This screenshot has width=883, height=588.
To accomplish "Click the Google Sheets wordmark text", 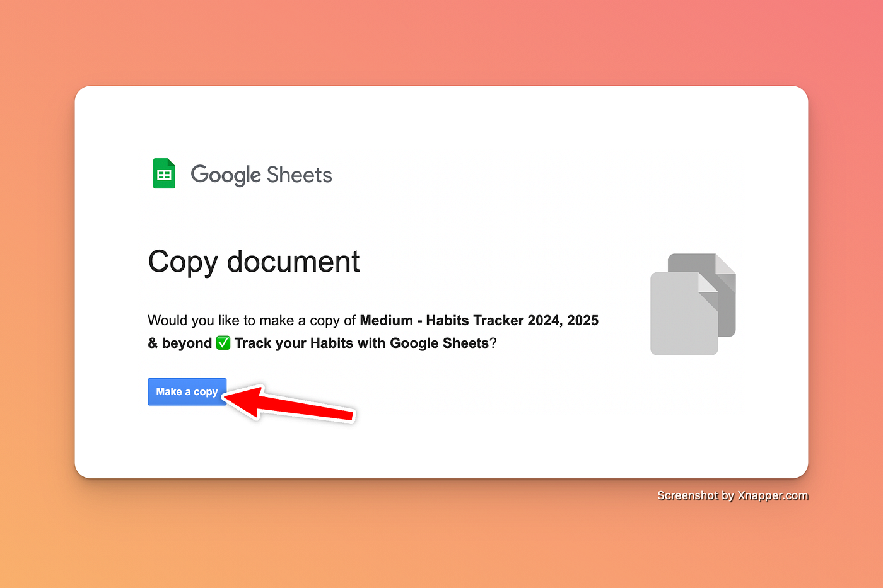I will pyautogui.click(x=261, y=175).
